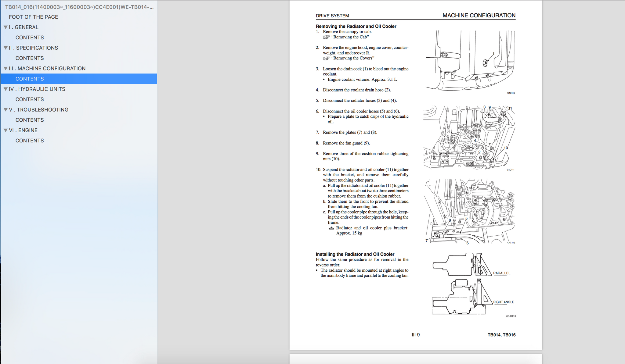Viewport: 625px width, 364px height.
Task: Collapse the V. TROUBLESHOOTING disclosure triangle
Action: tap(5, 110)
